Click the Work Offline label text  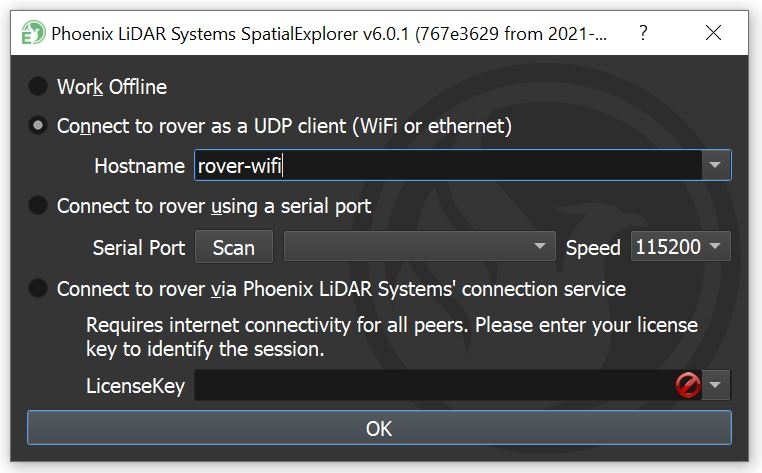pyautogui.click(x=112, y=87)
